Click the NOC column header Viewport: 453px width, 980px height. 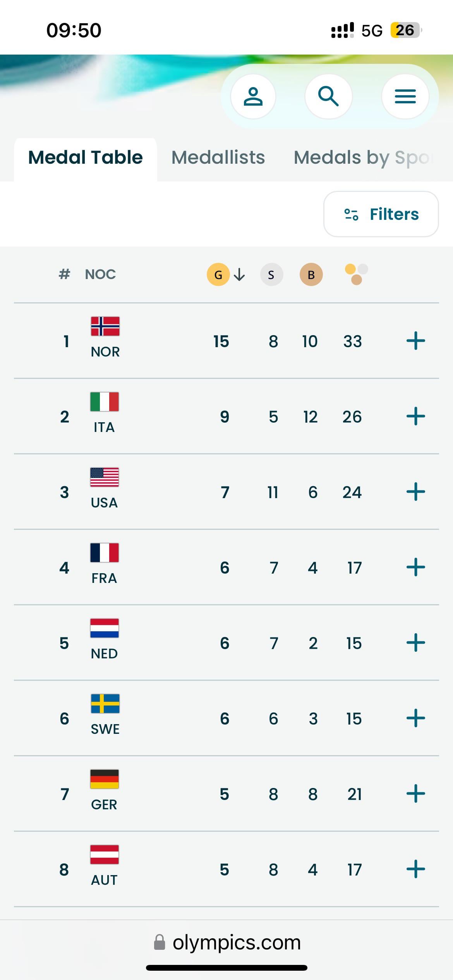pyautogui.click(x=100, y=274)
